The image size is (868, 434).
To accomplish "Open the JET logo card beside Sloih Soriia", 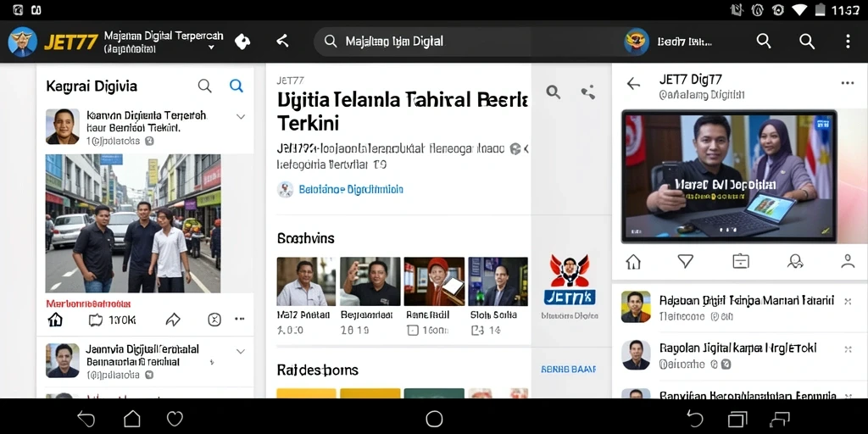I will [570, 287].
